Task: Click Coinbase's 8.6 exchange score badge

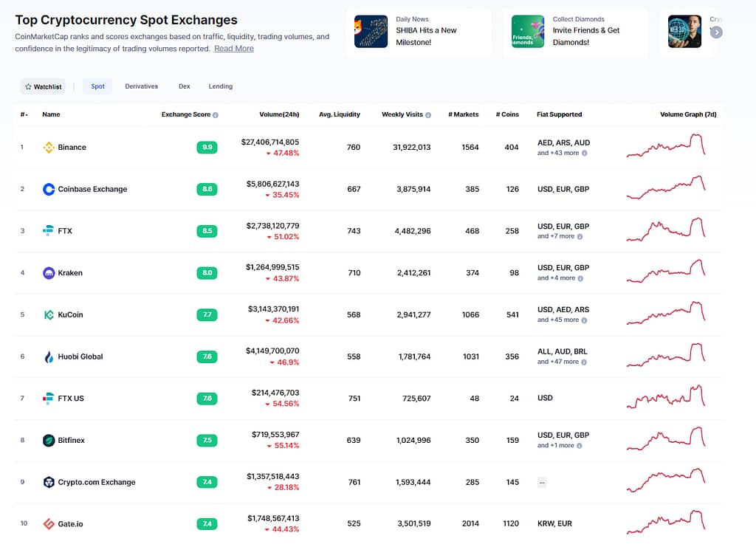Action: [x=207, y=190]
